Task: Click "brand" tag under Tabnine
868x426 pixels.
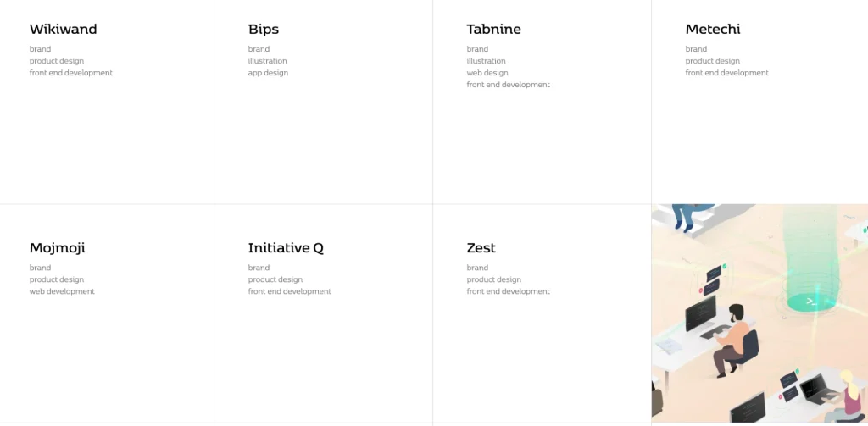Action: click(x=477, y=49)
